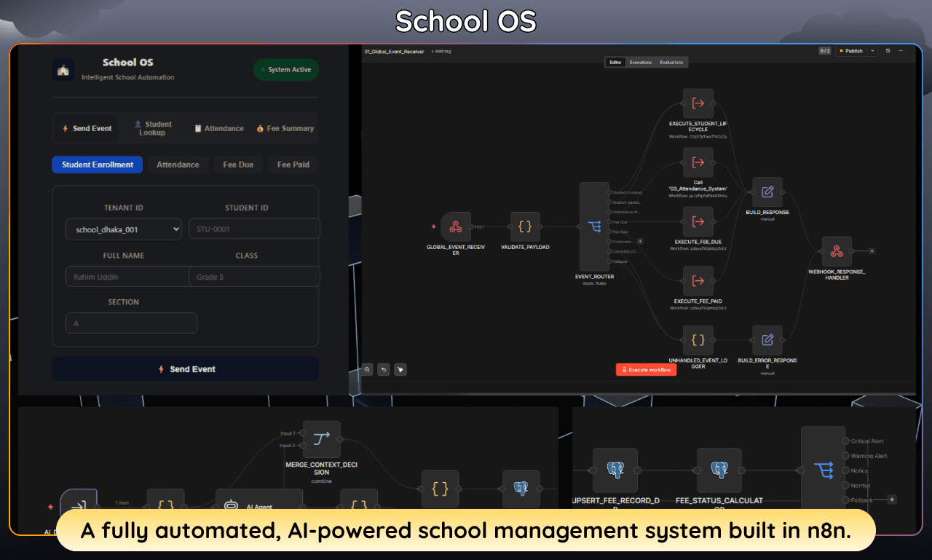Open the three-dot workflow options menu
932x560 pixels.
pos(901,51)
